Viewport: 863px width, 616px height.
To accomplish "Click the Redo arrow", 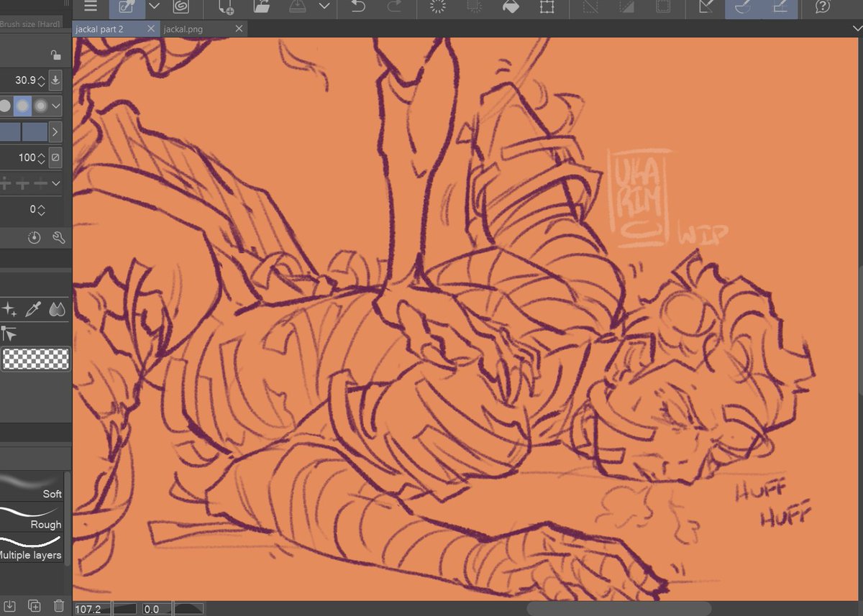I will 394,7.
